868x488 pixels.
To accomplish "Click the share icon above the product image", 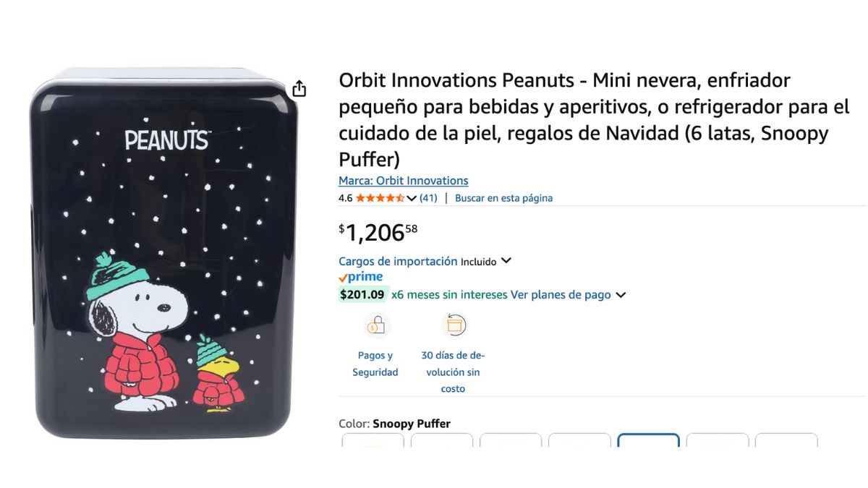I will (299, 88).
